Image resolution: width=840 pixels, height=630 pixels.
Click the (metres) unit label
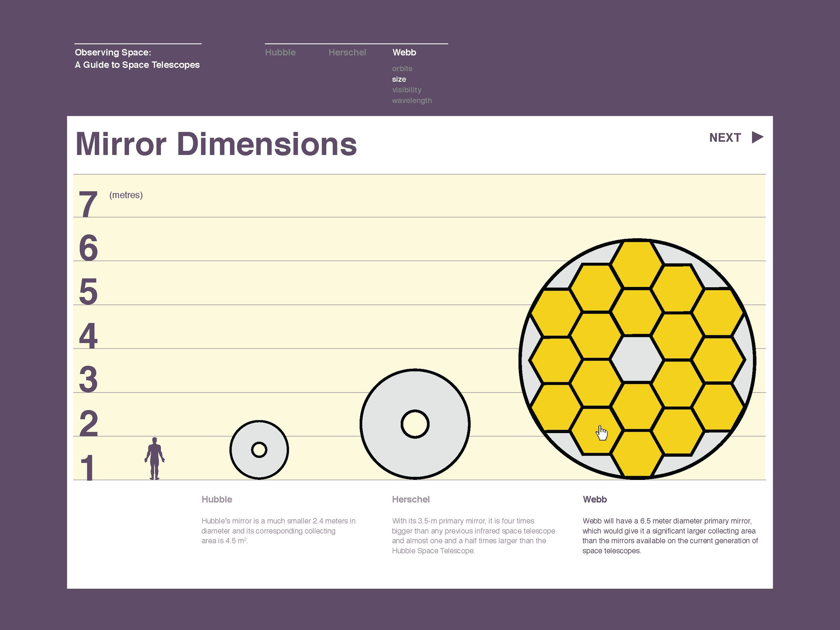coord(126,195)
